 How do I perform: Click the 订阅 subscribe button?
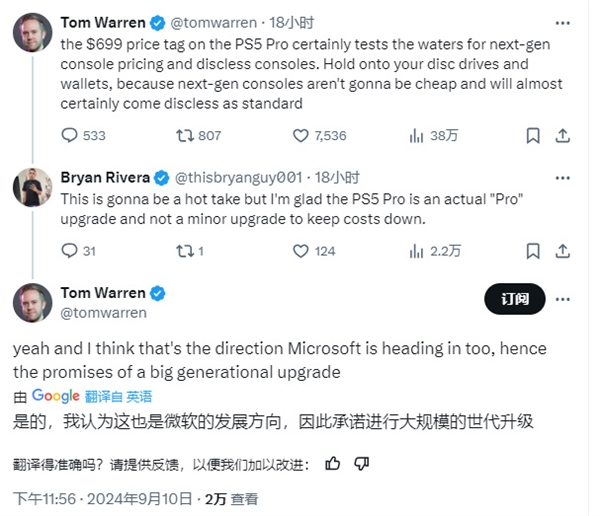514,298
